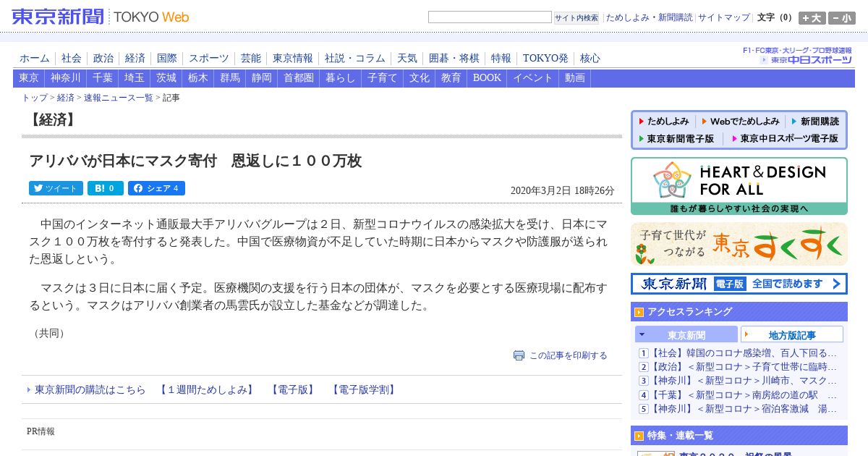Increase font size with ＋大 button

pos(812,18)
